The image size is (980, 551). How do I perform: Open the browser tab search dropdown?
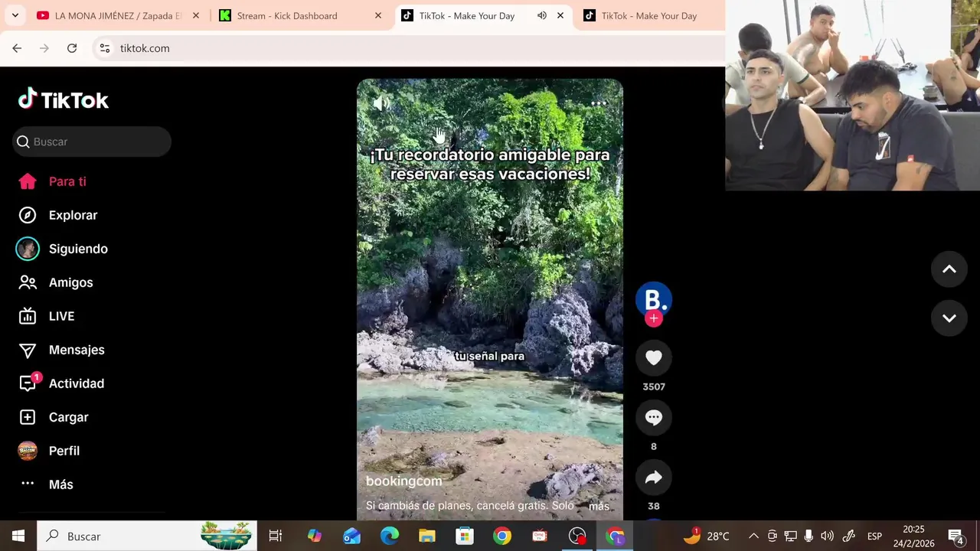[x=15, y=15]
